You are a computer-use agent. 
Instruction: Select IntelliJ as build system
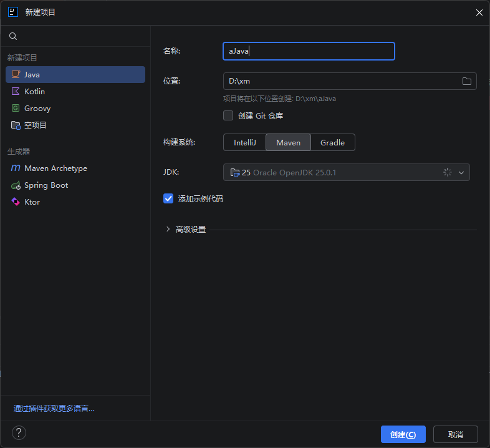pyautogui.click(x=244, y=142)
